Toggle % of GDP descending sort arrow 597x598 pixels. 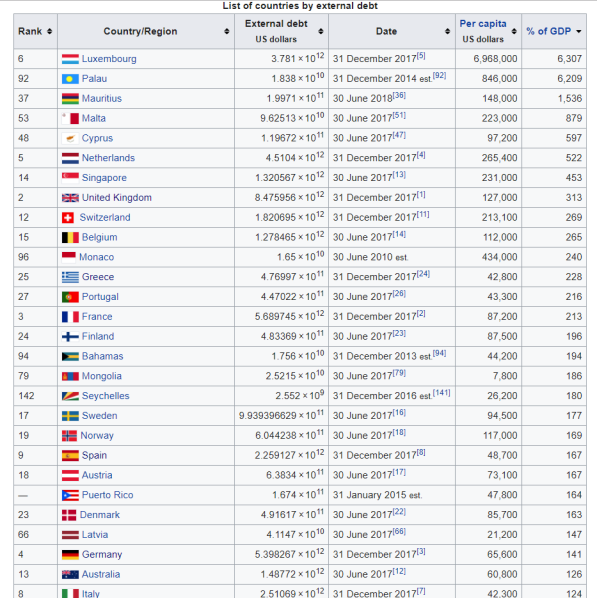pyautogui.click(x=579, y=31)
